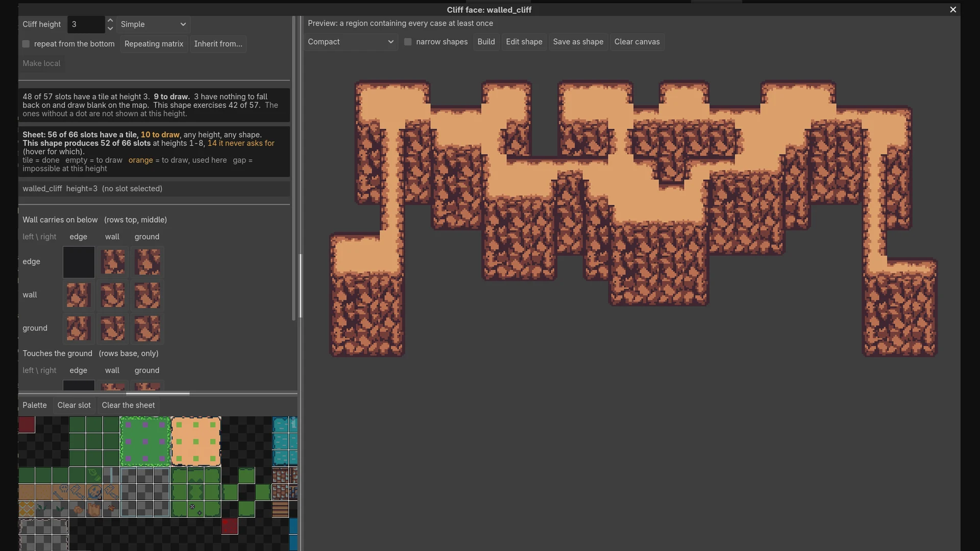Select the ground row, ground column tile slot
The height and width of the screenshot is (551, 980).
click(x=147, y=328)
